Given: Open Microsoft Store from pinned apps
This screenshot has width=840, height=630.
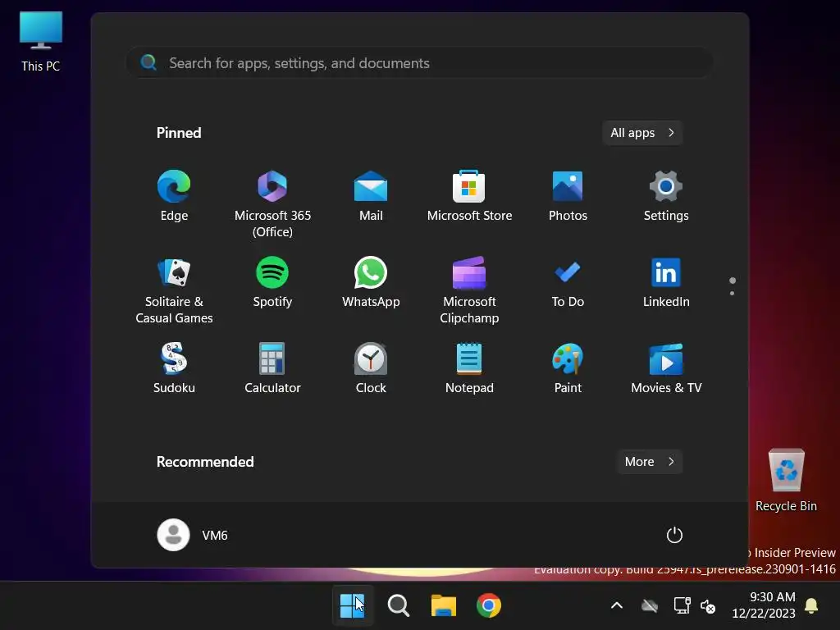Looking at the screenshot, I should pyautogui.click(x=469, y=196).
